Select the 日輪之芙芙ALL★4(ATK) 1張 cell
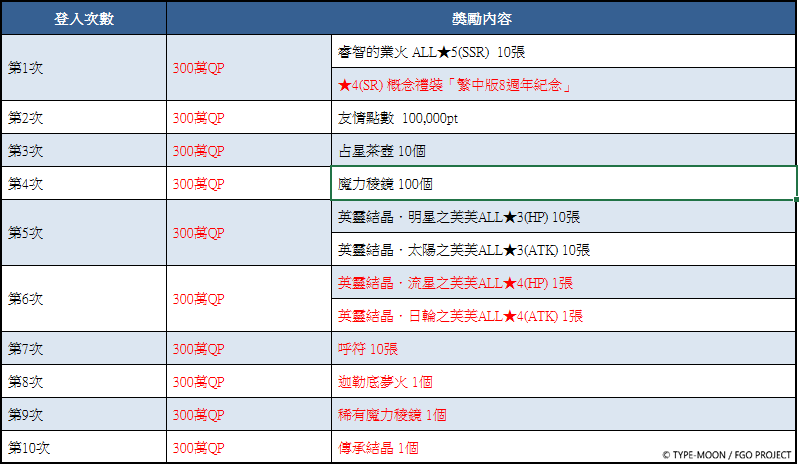Image resolution: width=800 pixels, height=465 pixels. click(563, 316)
